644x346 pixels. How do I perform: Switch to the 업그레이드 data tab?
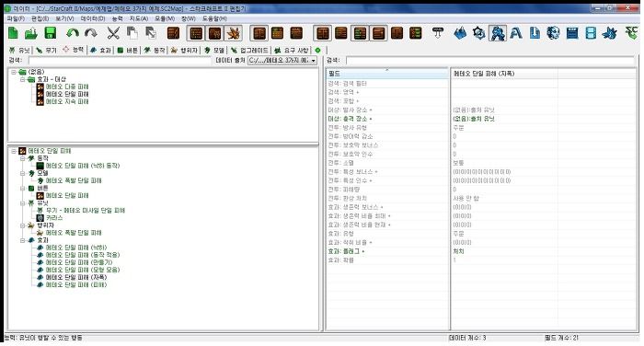click(x=249, y=50)
